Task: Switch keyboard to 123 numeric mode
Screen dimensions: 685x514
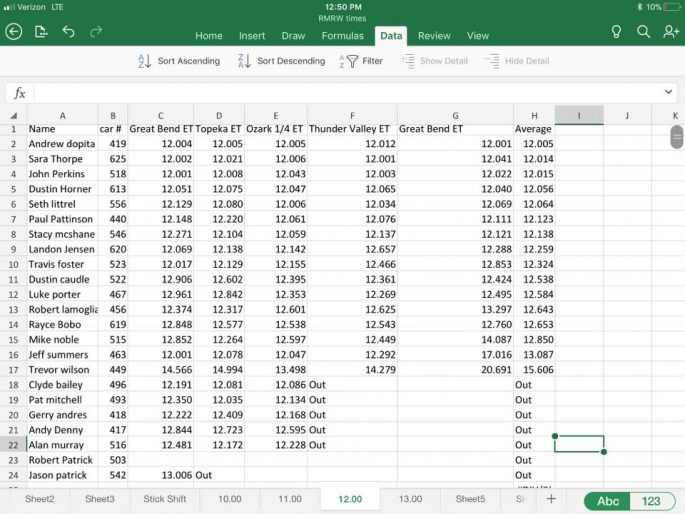Action: point(651,500)
